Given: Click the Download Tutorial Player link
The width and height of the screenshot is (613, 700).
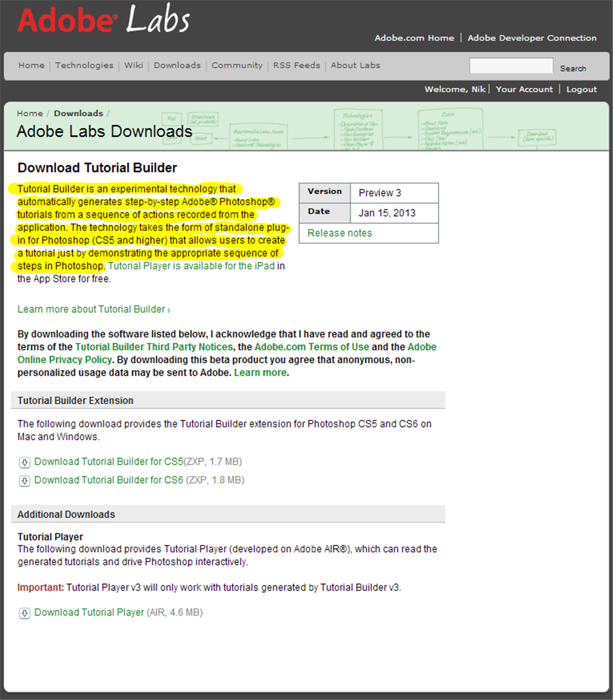Looking at the screenshot, I should pyautogui.click(x=89, y=612).
